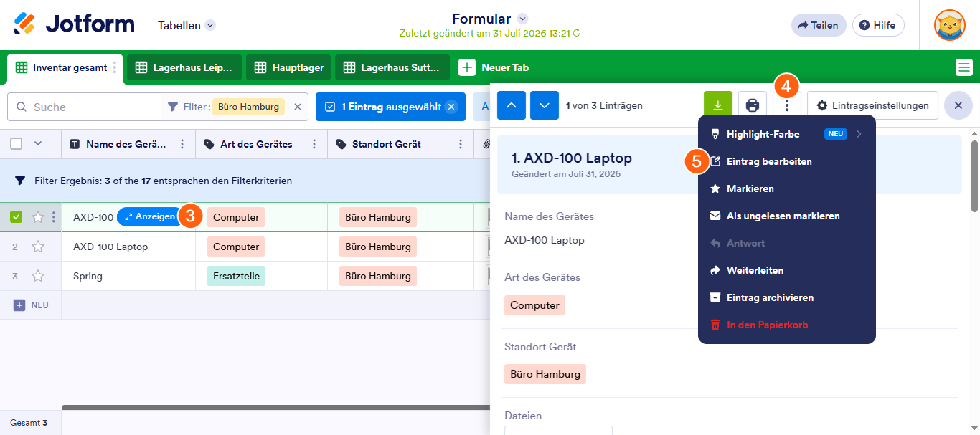Open row options dots of first row
This screenshot has height=435, width=980.
[54, 217]
